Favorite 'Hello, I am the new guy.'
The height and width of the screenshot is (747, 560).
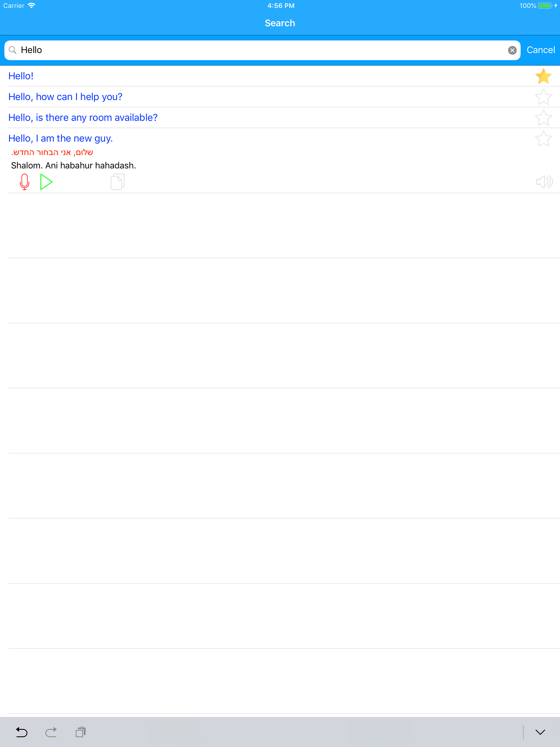coord(543,139)
